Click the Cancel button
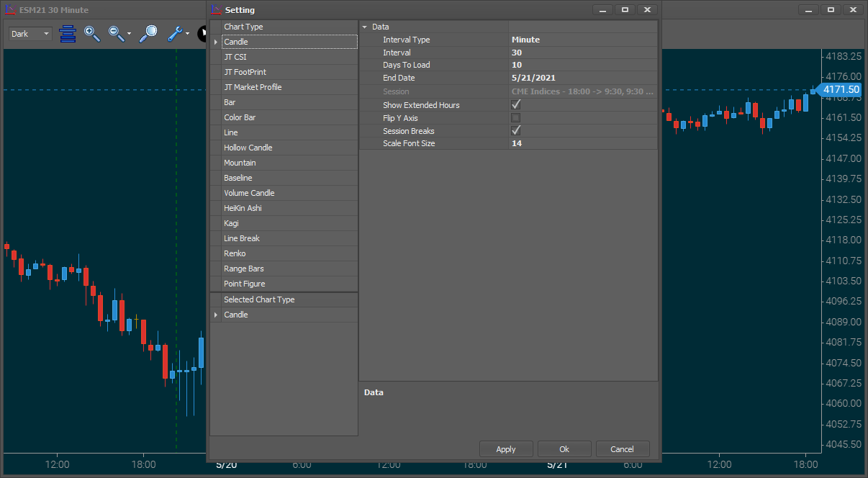Viewport: 868px width, 478px height. click(x=623, y=449)
